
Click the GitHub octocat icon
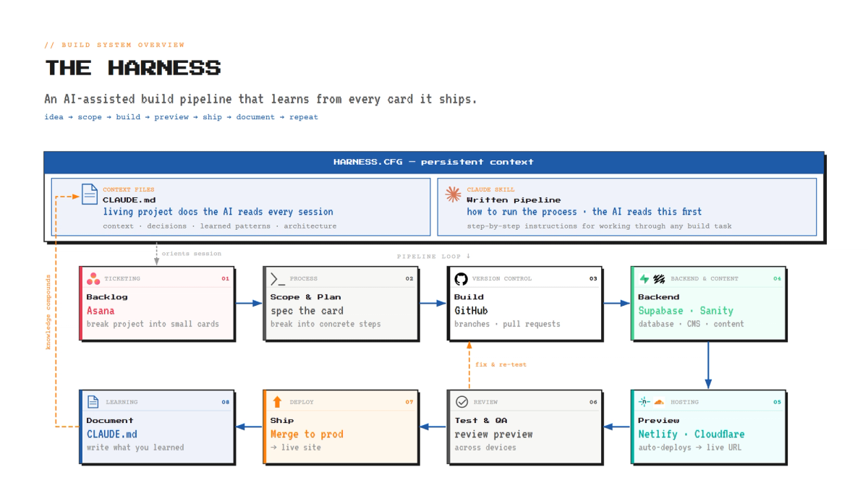[x=461, y=278]
